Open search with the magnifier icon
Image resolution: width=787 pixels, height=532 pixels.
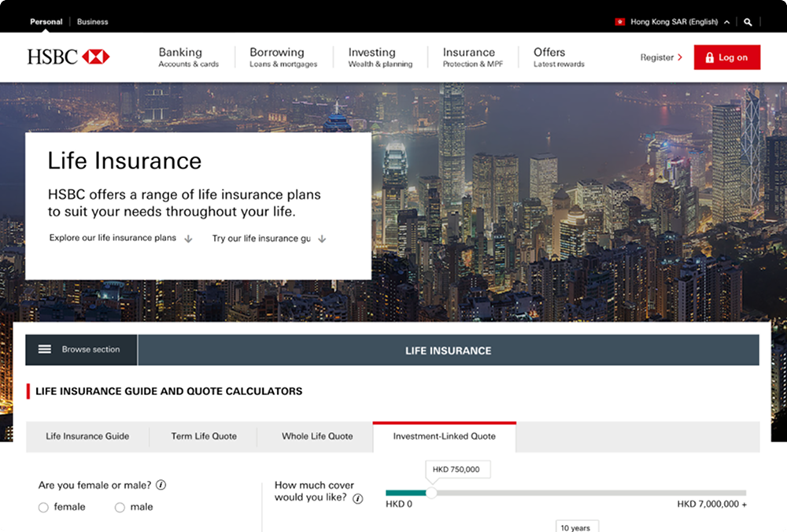[748, 22]
